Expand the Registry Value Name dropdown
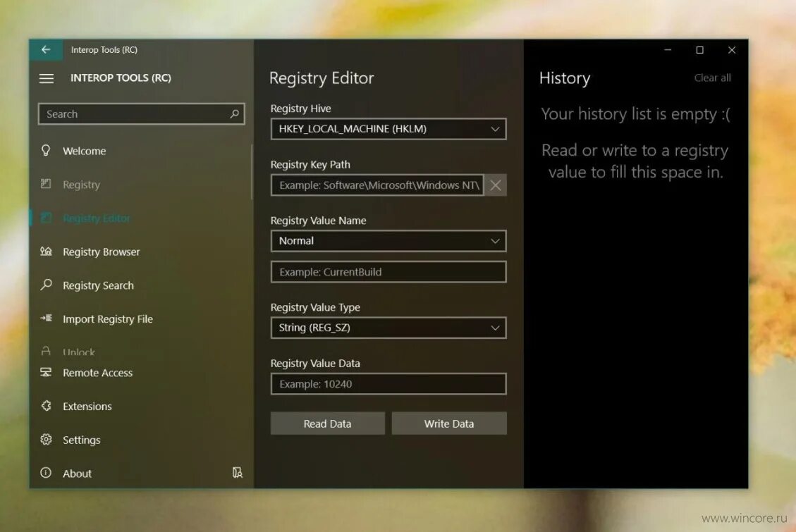 click(494, 241)
